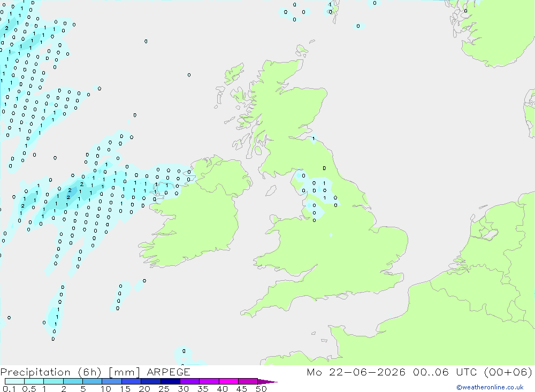Click the legend arrow tip beyond 50
535x392 pixels.
tap(267, 382)
